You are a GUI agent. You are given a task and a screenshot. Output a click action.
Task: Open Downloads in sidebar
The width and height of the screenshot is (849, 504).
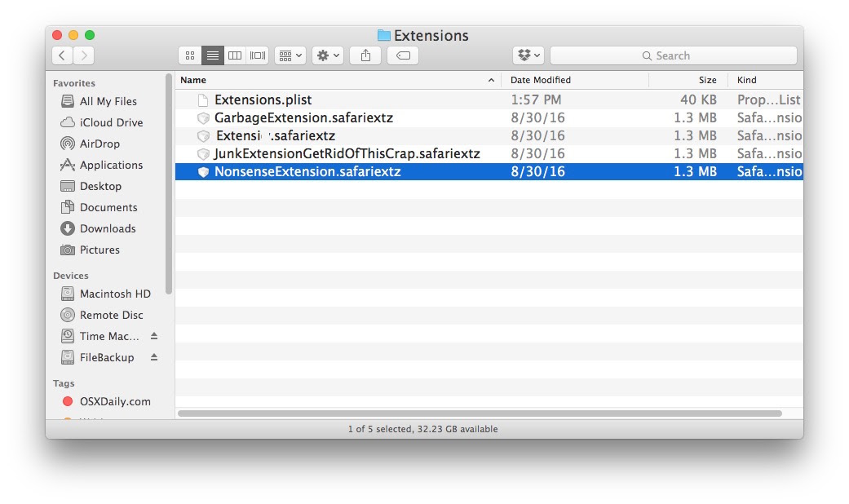coord(107,228)
